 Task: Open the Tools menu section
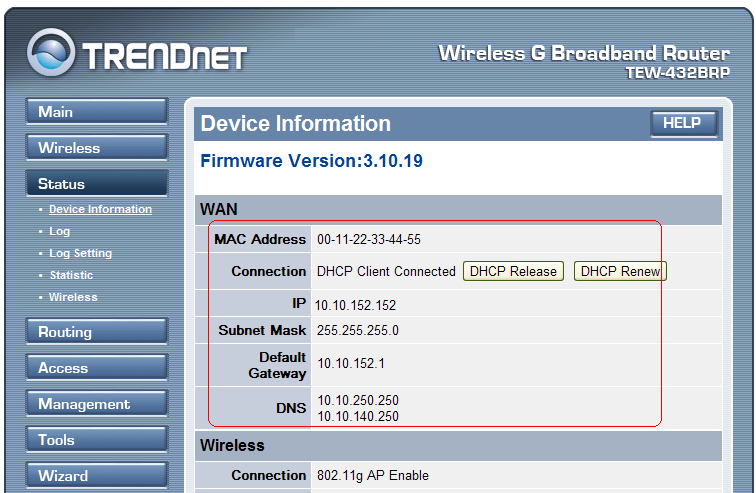point(97,440)
